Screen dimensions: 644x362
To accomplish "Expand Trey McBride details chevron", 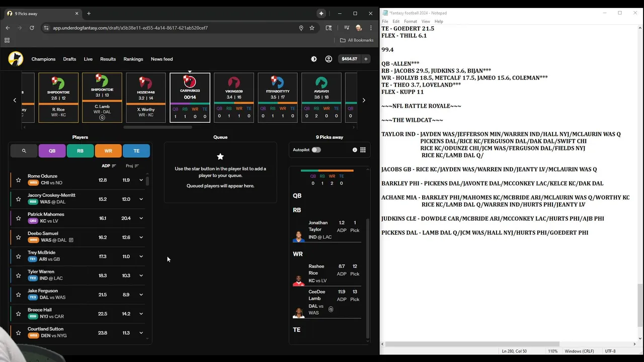I will [x=141, y=256].
